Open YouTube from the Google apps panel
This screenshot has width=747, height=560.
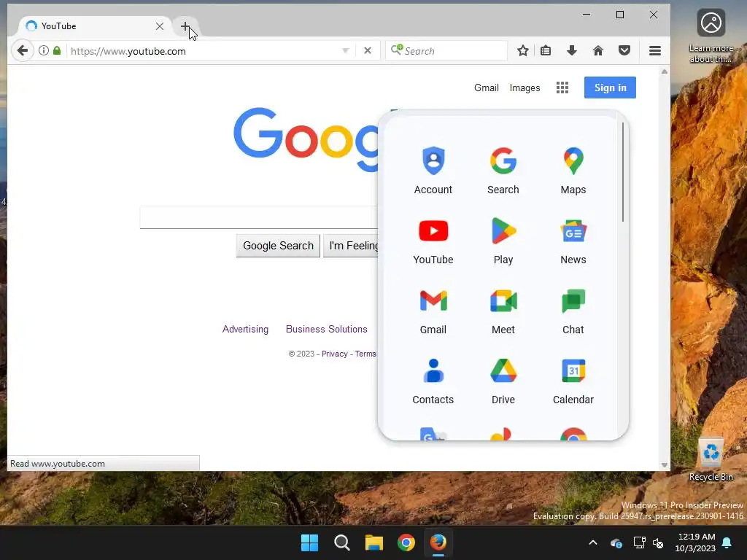pyautogui.click(x=433, y=241)
